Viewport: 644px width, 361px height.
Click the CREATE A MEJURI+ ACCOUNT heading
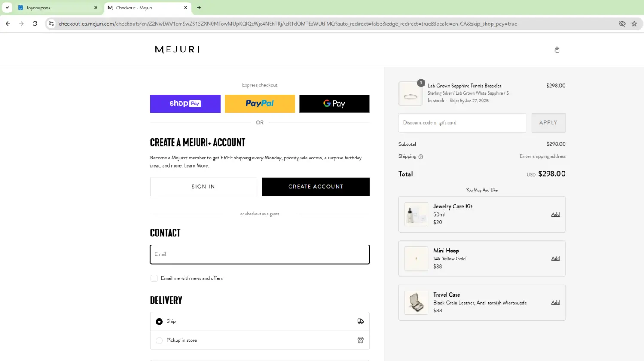197,143
